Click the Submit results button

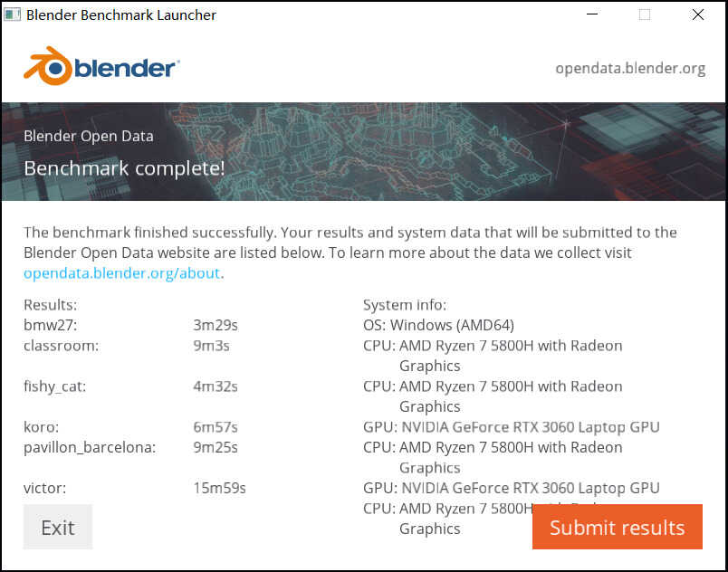coord(617,527)
